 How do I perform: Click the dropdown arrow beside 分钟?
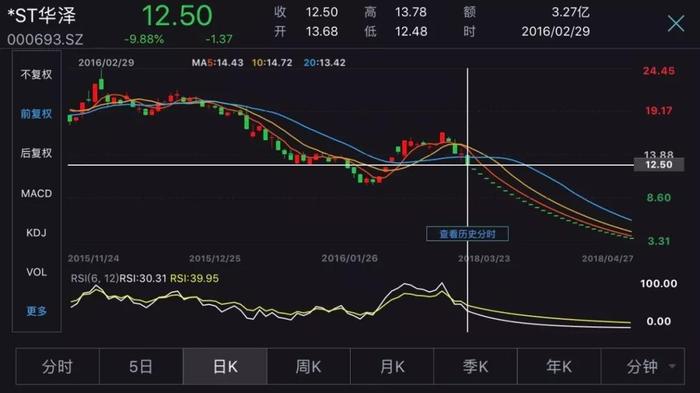coord(672,367)
